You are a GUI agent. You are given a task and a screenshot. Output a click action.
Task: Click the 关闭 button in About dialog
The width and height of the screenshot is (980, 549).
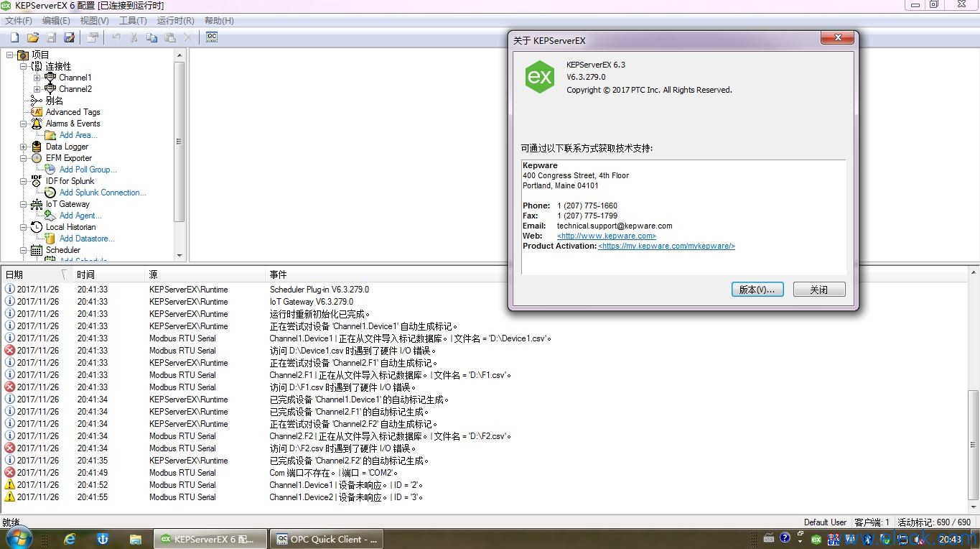pos(819,290)
